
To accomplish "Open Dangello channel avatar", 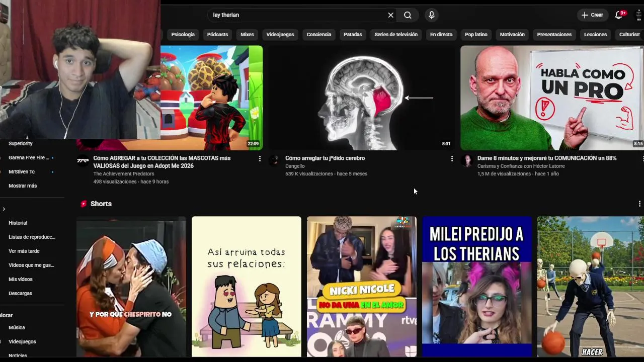I will pos(275,161).
